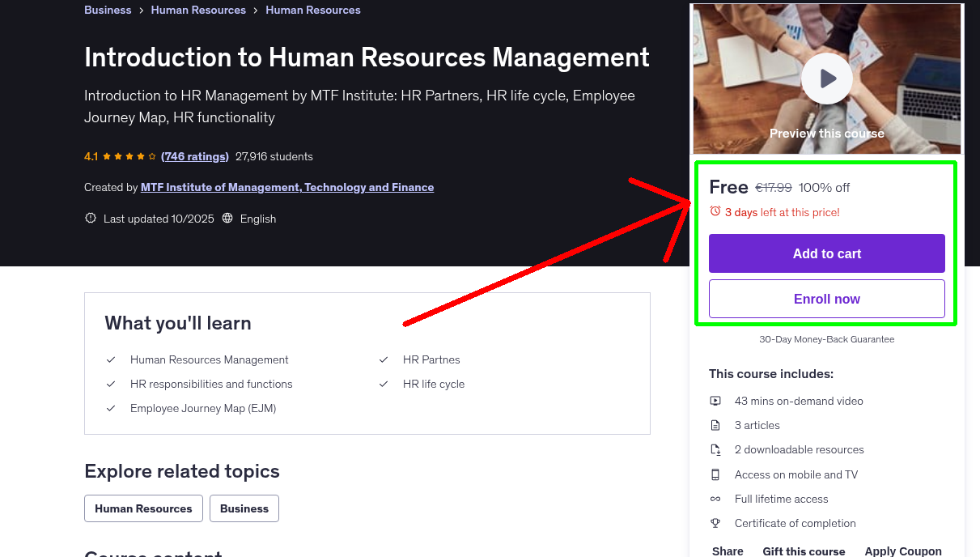
Task: Open the 746 ratings link
Action: click(194, 156)
